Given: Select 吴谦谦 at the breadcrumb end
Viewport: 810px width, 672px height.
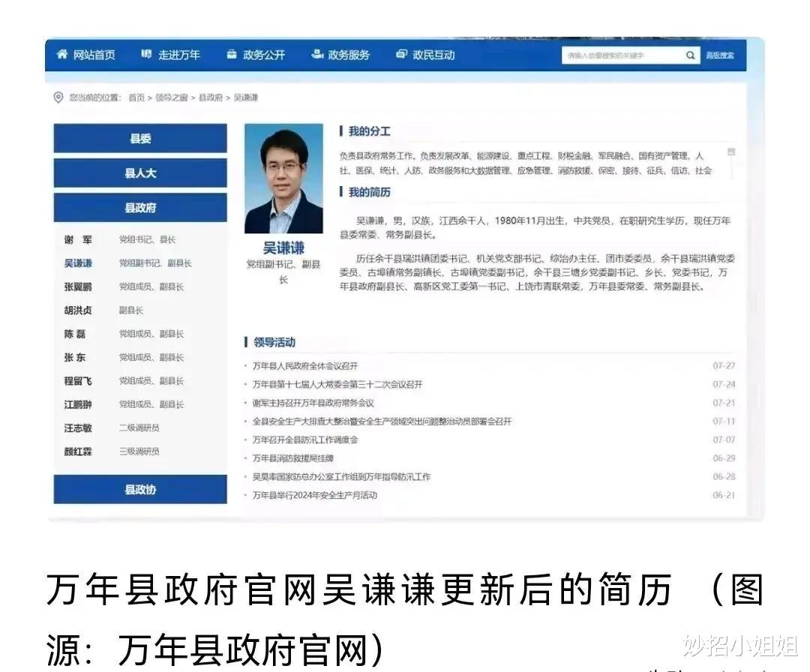Looking at the screenshot, I should coord(246,97).
